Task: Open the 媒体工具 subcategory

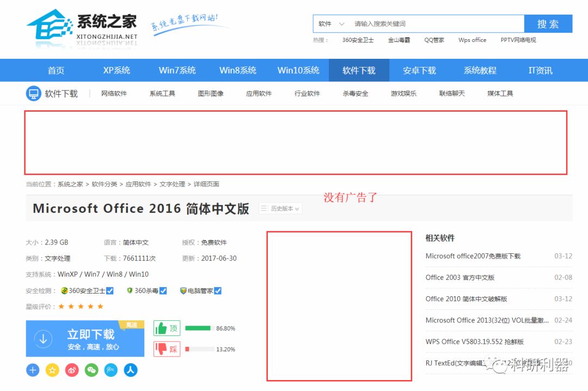Action: pyautogui.click(x=500, y=94)
